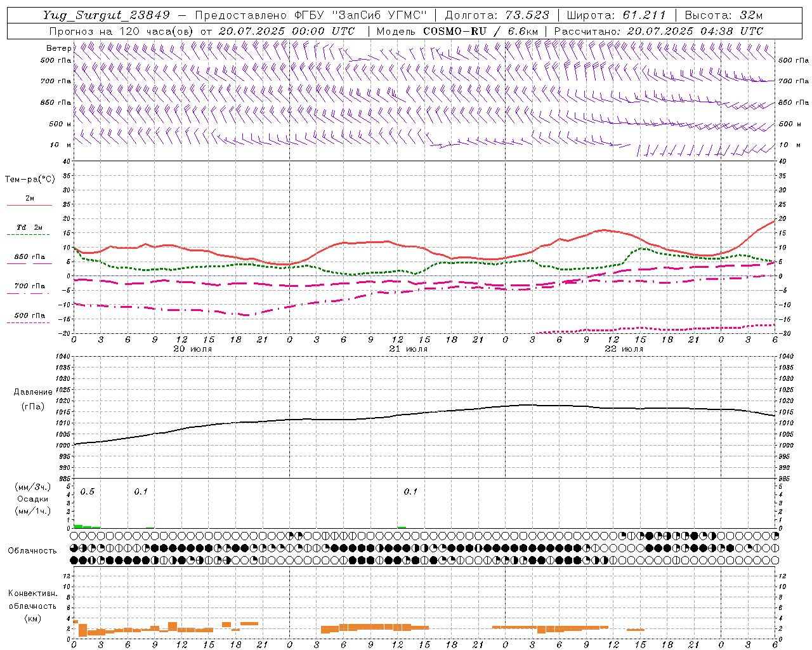
Task: Click the Давление pressure panel title
Action: 34,392
